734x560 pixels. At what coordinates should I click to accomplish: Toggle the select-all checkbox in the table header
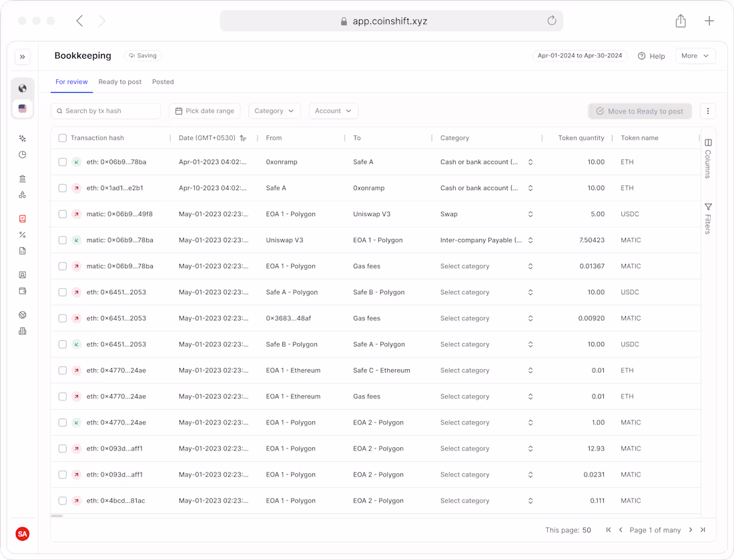click(62, 137)
